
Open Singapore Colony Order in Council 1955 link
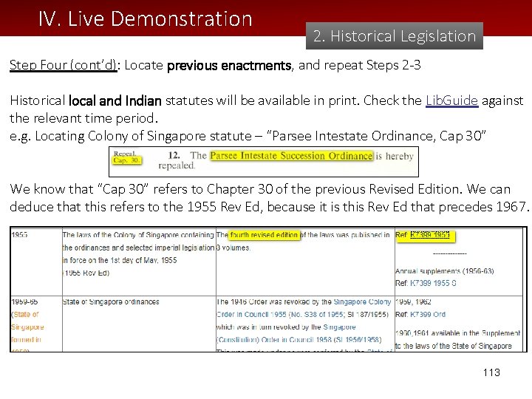click(304, 308)
